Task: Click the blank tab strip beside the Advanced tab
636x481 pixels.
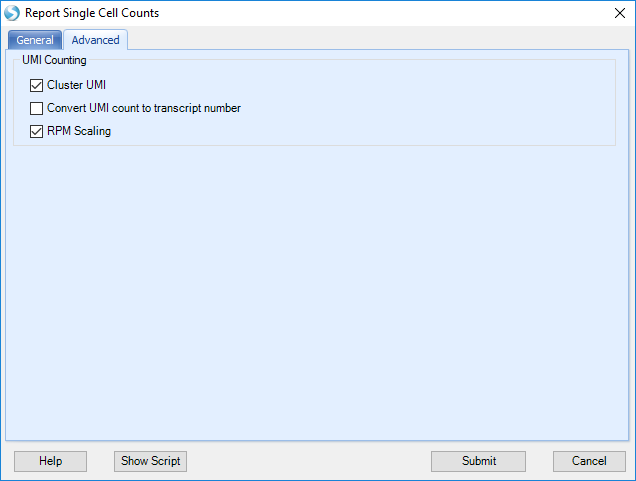Action: [377, 39]
